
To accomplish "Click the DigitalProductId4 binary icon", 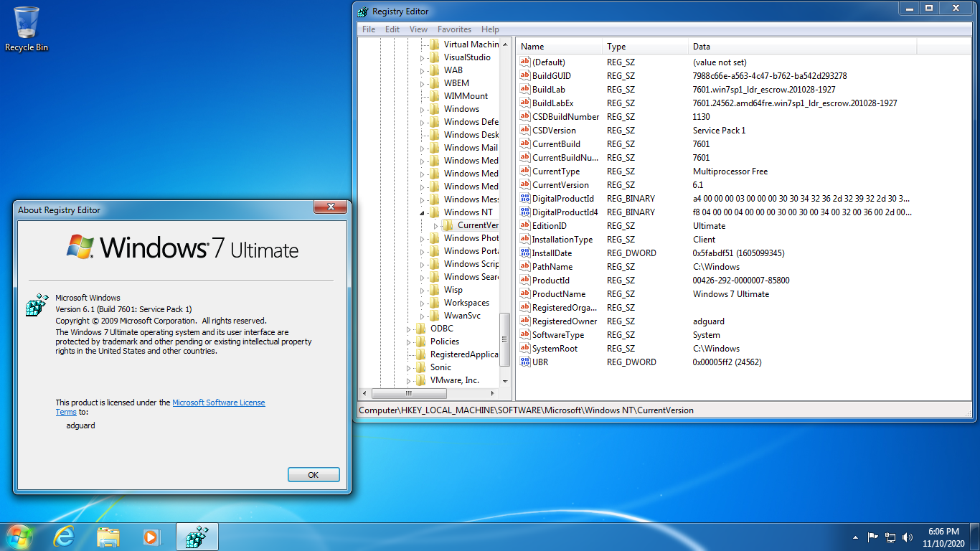I will 524,212.
